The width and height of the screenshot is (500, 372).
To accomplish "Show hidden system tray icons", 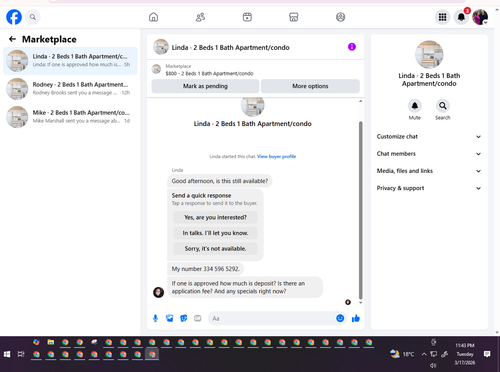I will coord(424,354).
